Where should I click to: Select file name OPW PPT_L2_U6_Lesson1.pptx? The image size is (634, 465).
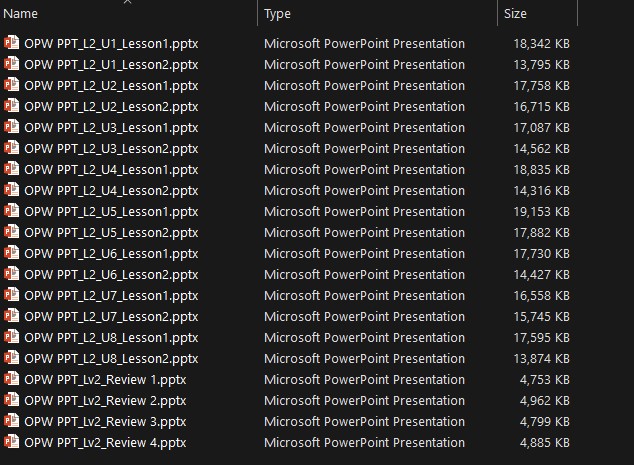point(111,254)
